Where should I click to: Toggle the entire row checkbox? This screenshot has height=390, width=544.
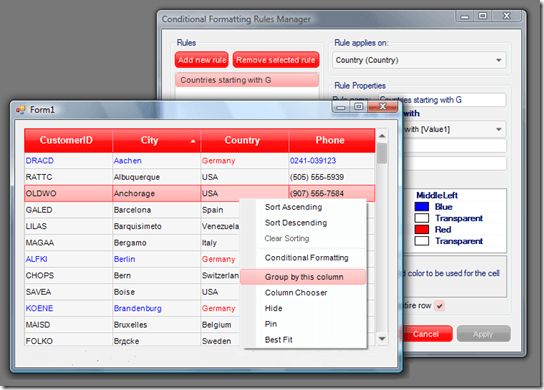pyautogui.click(x=440, y=306)
